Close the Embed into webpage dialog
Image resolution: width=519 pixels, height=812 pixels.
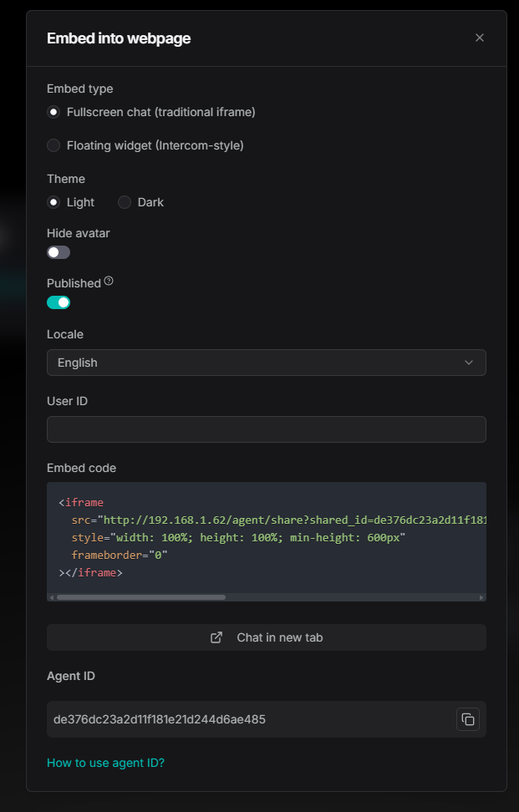click(480, 38)
